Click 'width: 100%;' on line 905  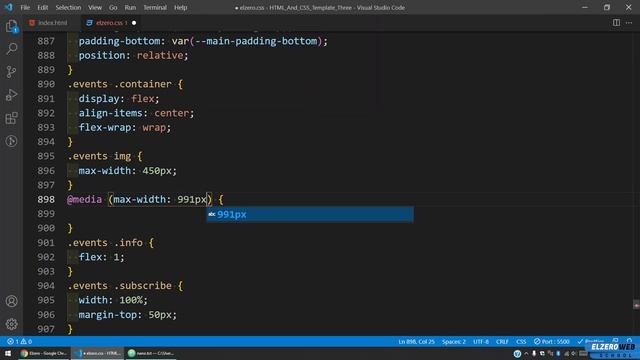(113, 300)
